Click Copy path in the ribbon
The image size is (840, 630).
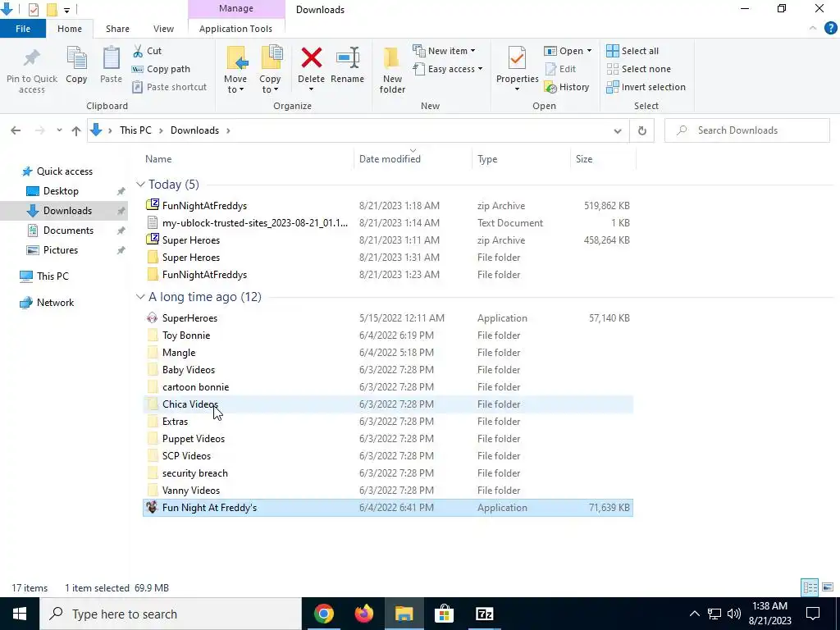tap(161, 69)
